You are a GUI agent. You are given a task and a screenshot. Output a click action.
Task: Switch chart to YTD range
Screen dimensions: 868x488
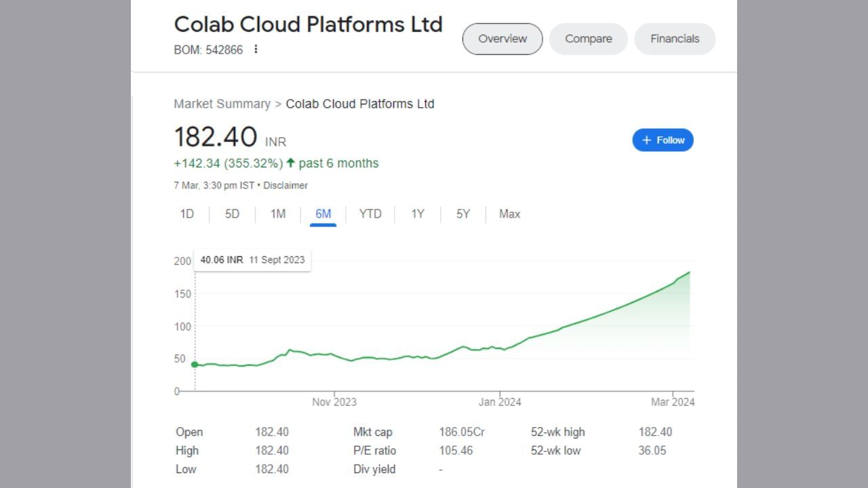[x=370, y=214]
